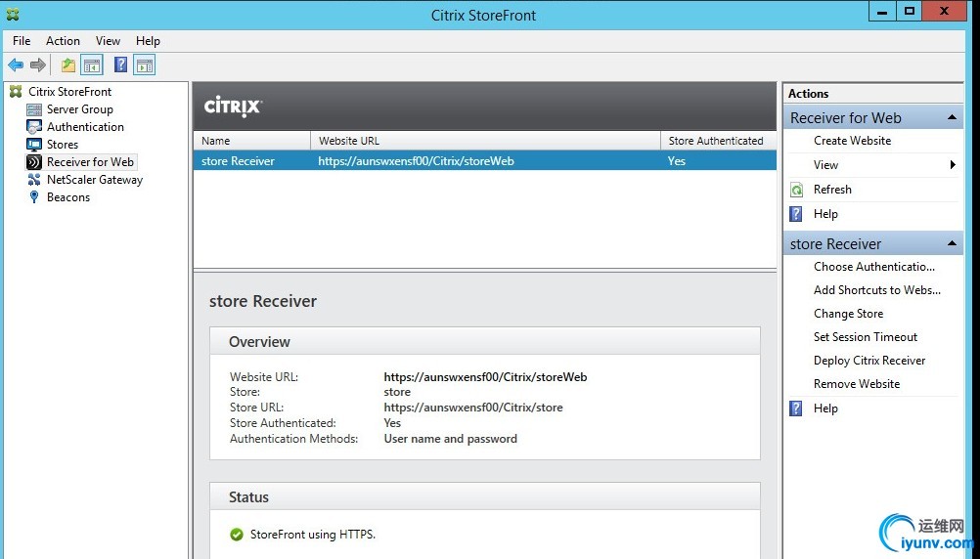Click Choose Authentication action
This screenshot has width=980, height=559.
click(x=873, y=267)
